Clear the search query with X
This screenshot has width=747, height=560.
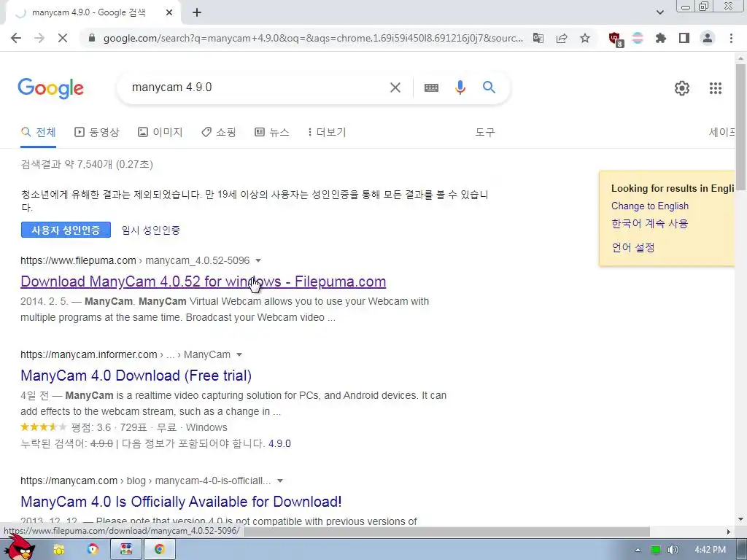coord(395,87)
